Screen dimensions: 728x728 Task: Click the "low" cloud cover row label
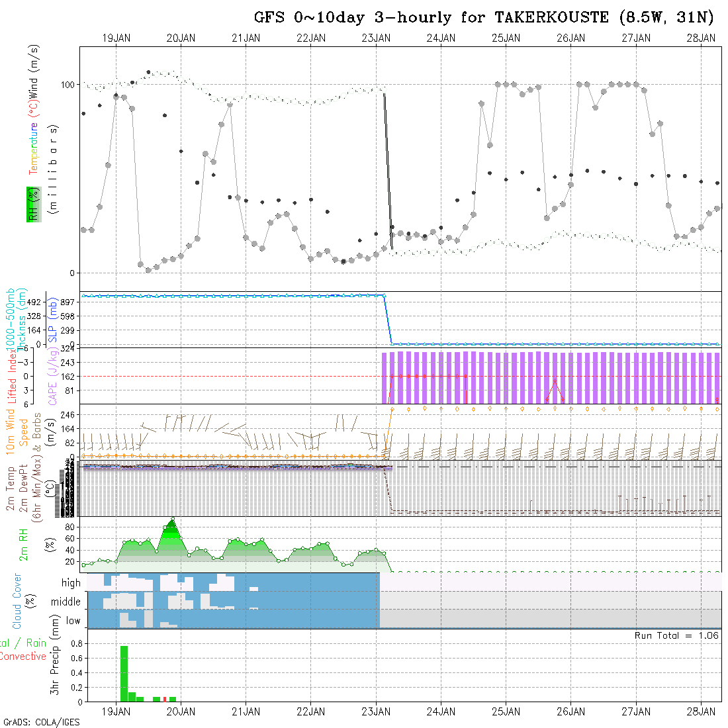click(x=73, y=621)
